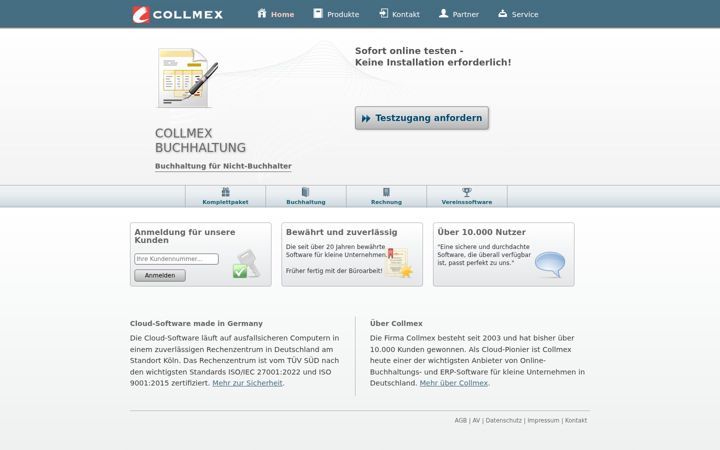
Task: Click the Komplettpaket gift icon
Action: point(225,192)
